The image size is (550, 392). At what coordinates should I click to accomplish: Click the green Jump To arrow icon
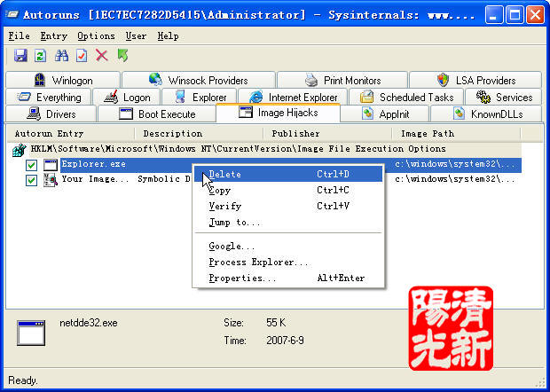click(122, 55)
